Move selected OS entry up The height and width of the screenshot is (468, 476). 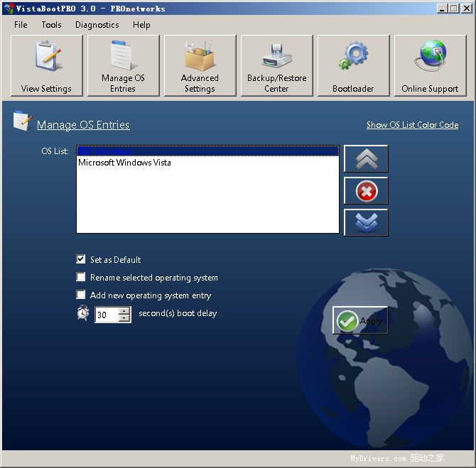[x=366, y=159]
